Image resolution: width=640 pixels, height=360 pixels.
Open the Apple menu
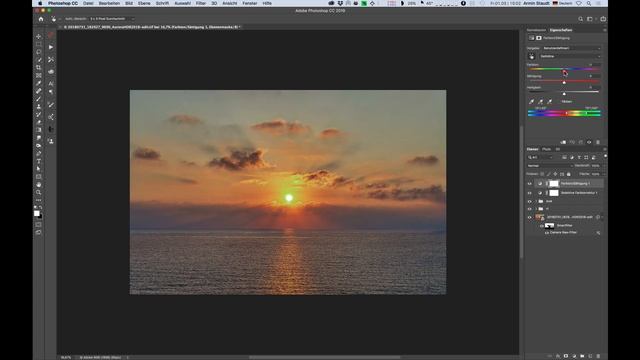(40, 3)
